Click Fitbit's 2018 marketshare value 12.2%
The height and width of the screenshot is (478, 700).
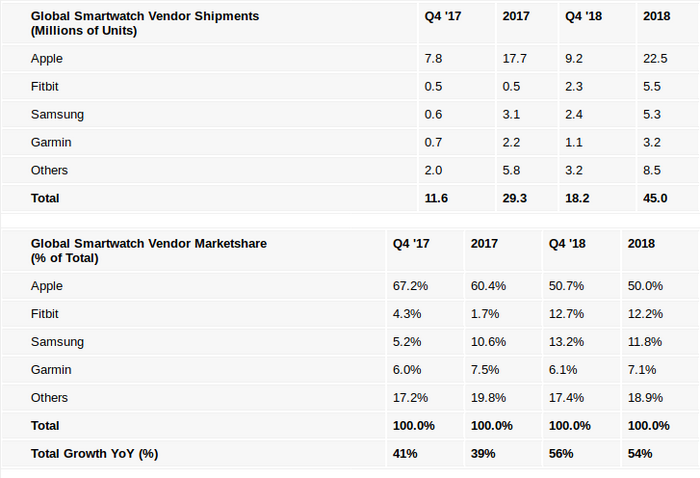pos(645,314)
